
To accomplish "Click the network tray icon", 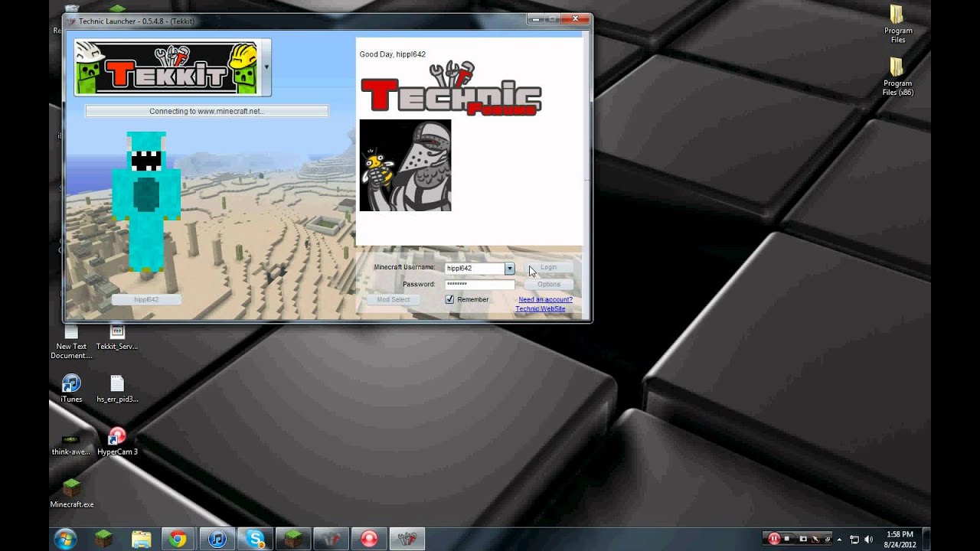I will (854, 540).
